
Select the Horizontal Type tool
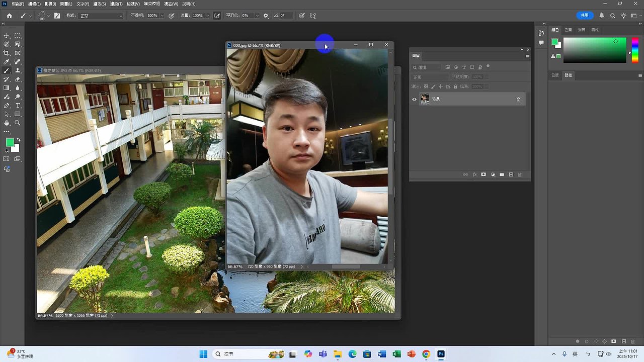tap(18, 106)
